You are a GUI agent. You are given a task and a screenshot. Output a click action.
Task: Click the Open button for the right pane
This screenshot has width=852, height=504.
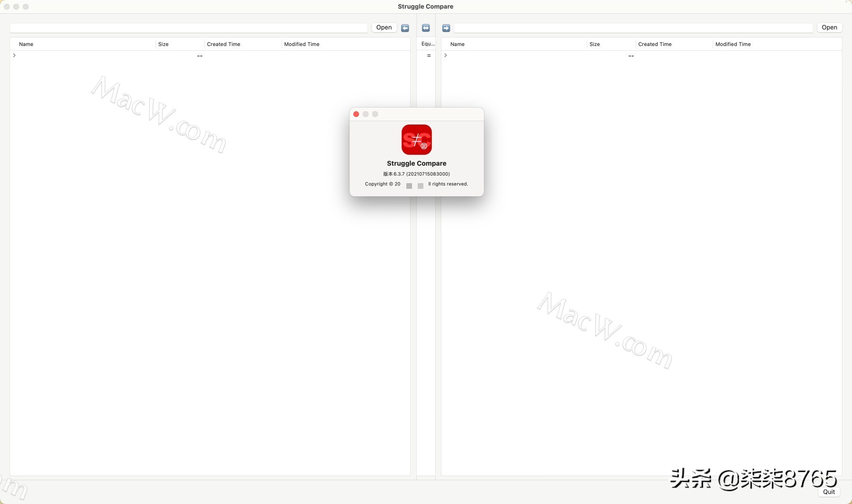[829, 27]
